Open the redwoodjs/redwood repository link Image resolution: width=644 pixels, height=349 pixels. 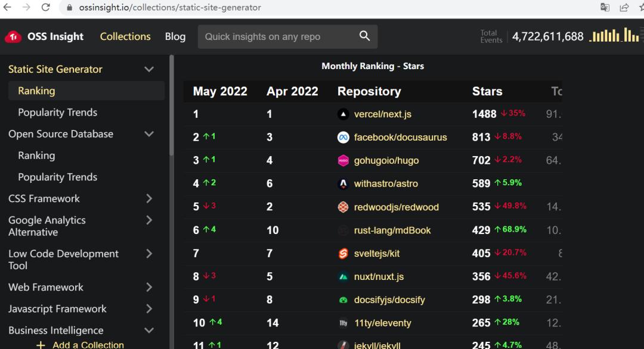coord(397,207)
